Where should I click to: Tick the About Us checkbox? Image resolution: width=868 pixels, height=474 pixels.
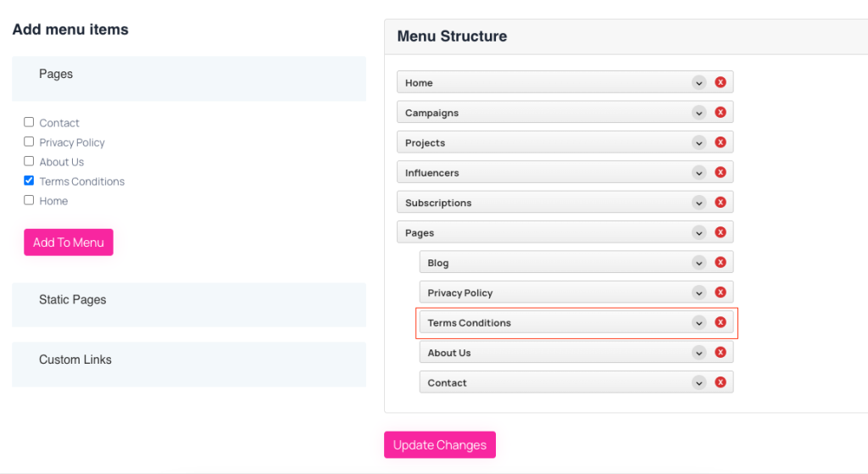coord(29,161)
